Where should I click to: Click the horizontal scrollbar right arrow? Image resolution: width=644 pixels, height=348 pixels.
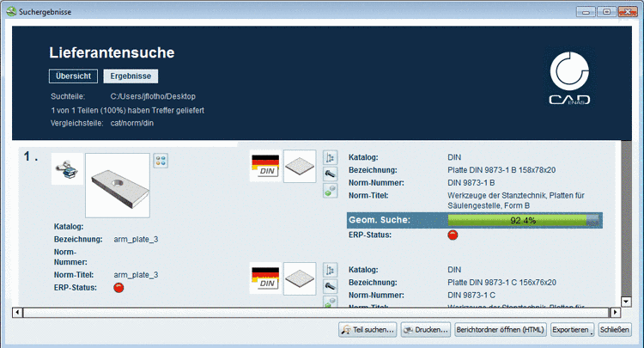point(615,312)
